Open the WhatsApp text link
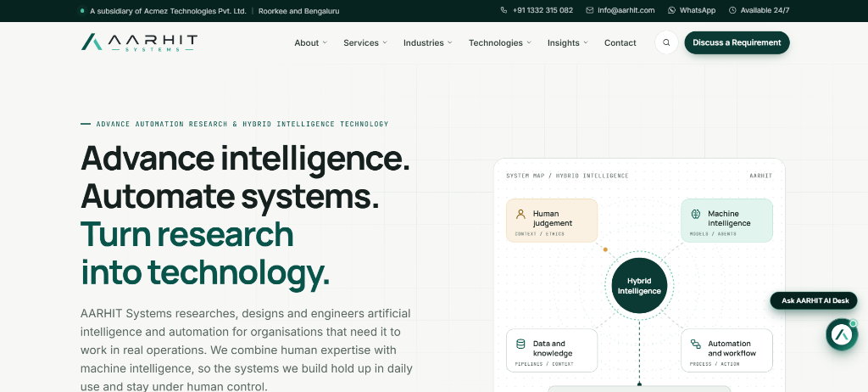This screenshot has height=392, width=868. click(x=698, y=10)
